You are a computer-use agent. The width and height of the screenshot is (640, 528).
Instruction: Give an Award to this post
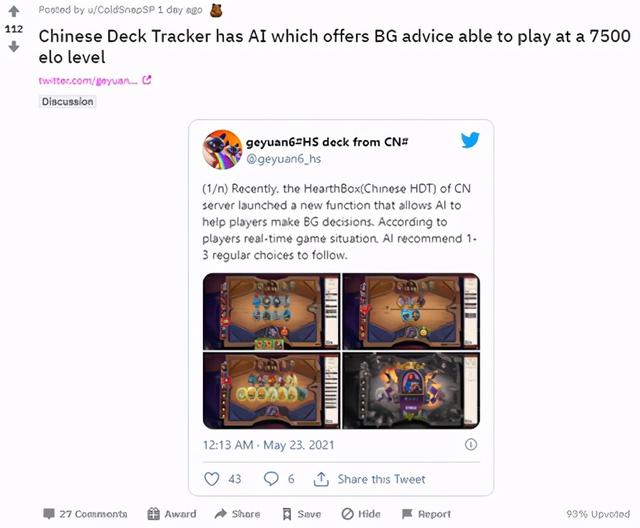pyautogui.click(x=172, y=514)
